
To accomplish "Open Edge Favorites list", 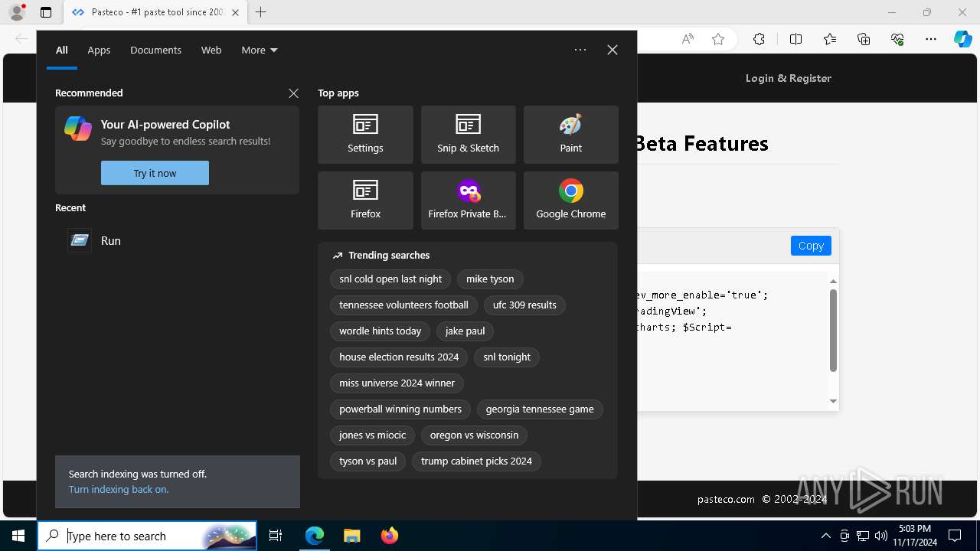I will click(x=830, y=39).
